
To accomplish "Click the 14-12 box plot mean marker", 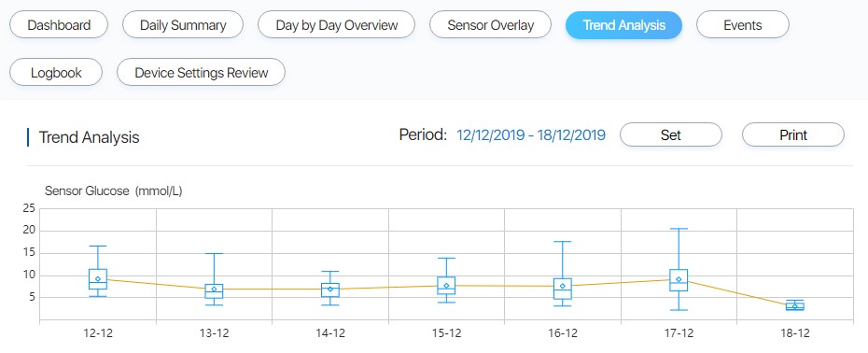I will click(330, 289).
